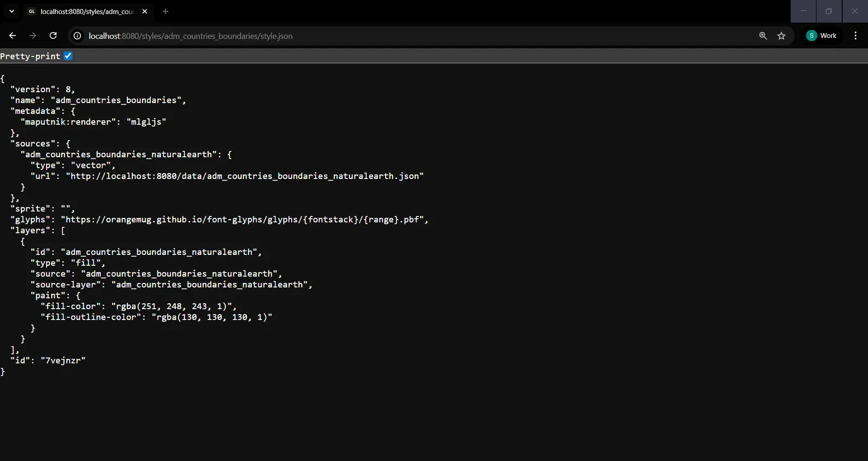The width and height of the screenshot is (868, 461).
Task: Click the "vector" type value
Action: pos(91,165)
